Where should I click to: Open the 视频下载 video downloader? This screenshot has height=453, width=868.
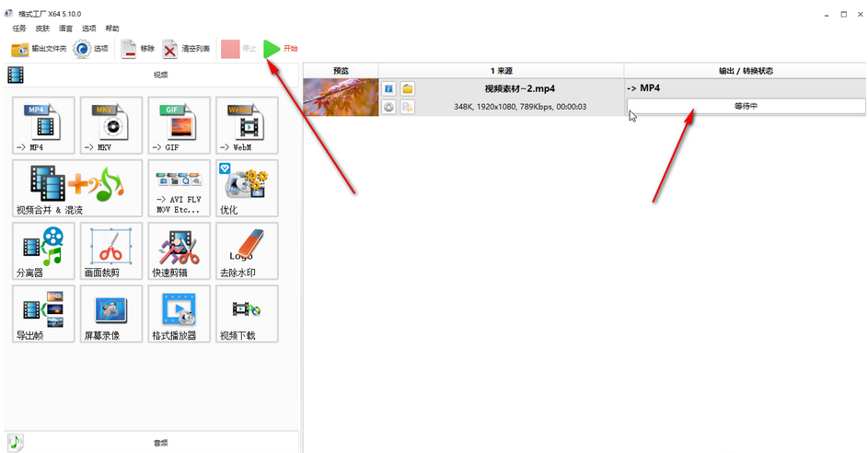pyautogui.click(x=247, y=313)
